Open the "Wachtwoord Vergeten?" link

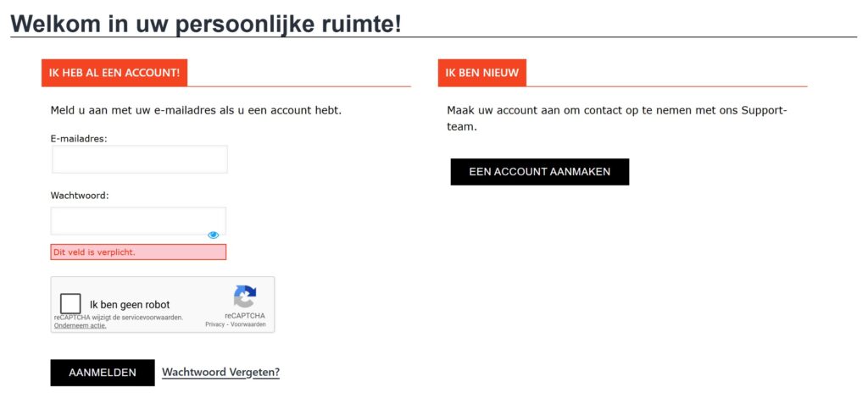tap(220, 372)
